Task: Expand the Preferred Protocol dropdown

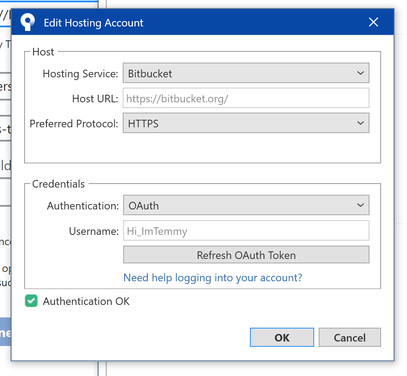Action: 246,123
